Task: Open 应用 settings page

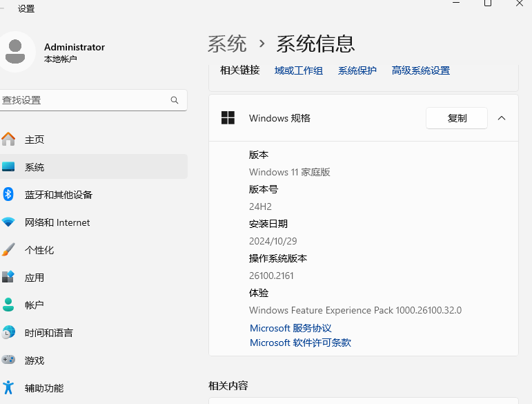Action: pos(94,278)
